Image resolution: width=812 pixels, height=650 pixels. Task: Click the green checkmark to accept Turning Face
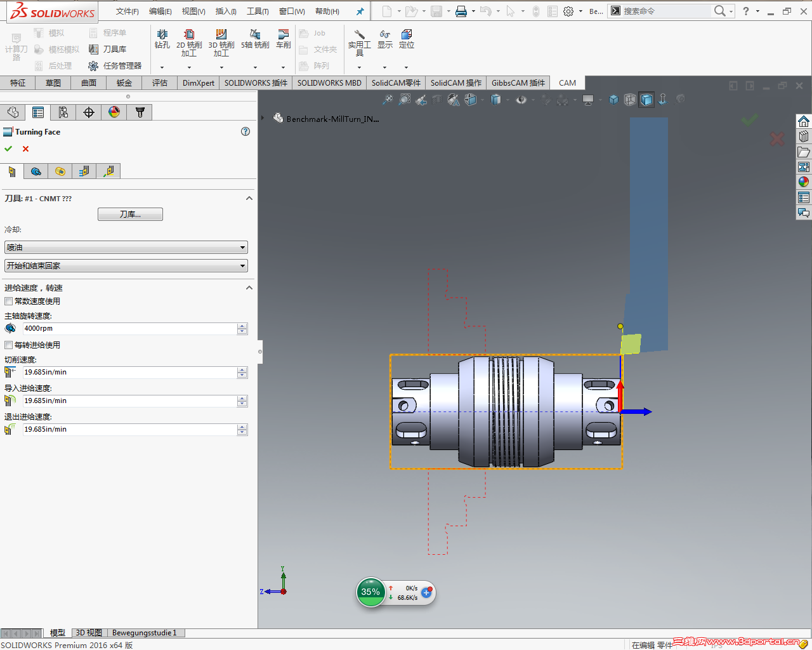8,149
